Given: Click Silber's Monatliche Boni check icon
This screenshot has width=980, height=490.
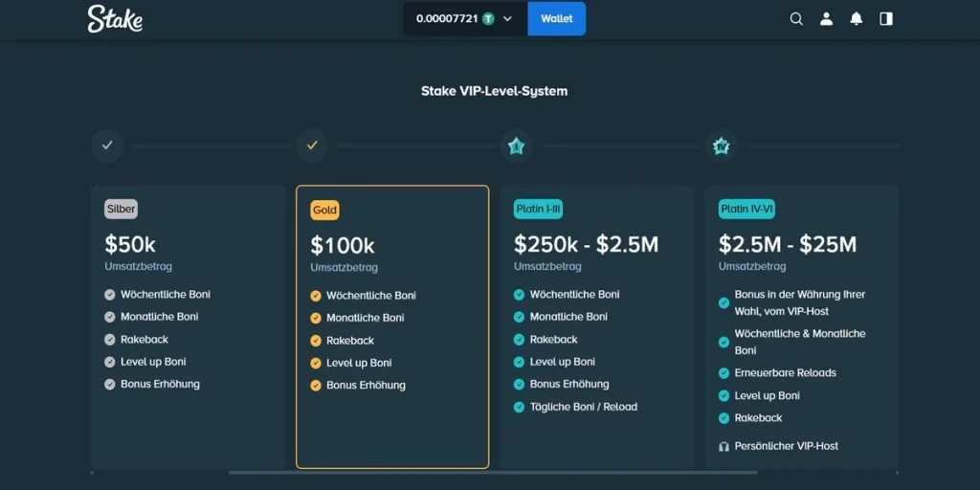Looking at the screenshot, I should [x=110, y=317].
